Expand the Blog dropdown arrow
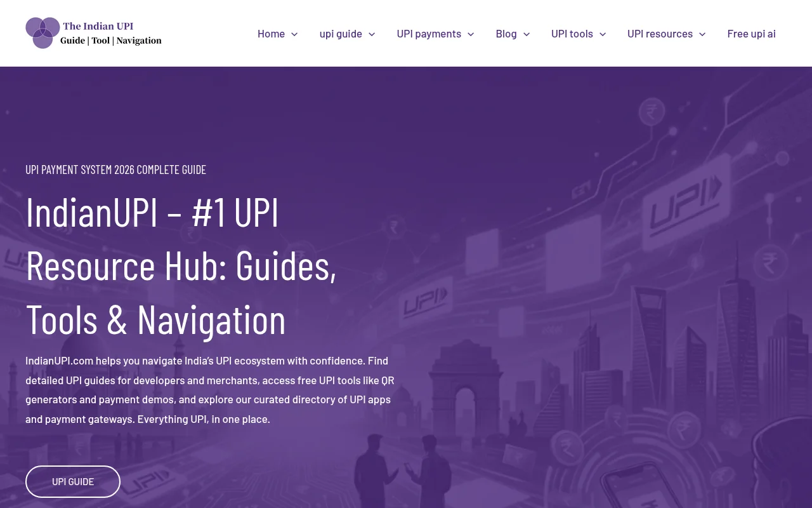The image size is (812, 508). 527,34
